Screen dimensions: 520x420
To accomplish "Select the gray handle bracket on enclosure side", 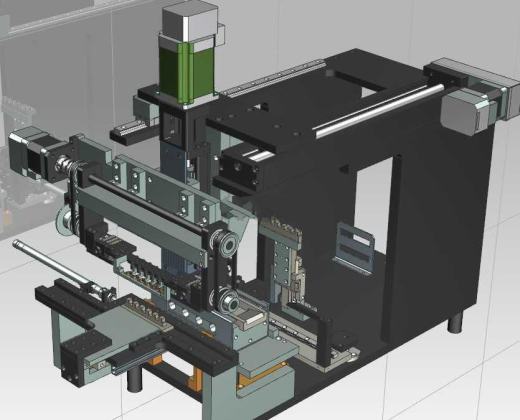I will pyautogui.click(x=356, y=248).
